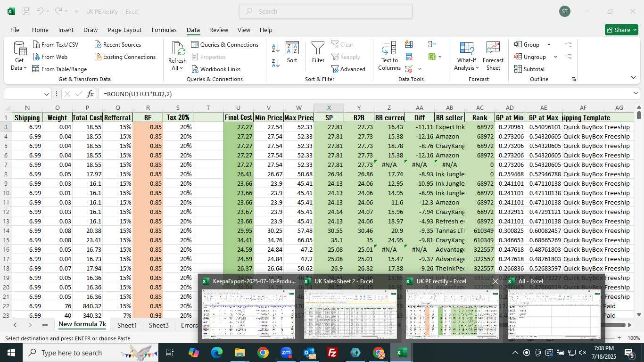The height and width of the screenshot is (362, 644).
Task: Click From Table/Range in Get & Transform
Action: tap(59, 69)
